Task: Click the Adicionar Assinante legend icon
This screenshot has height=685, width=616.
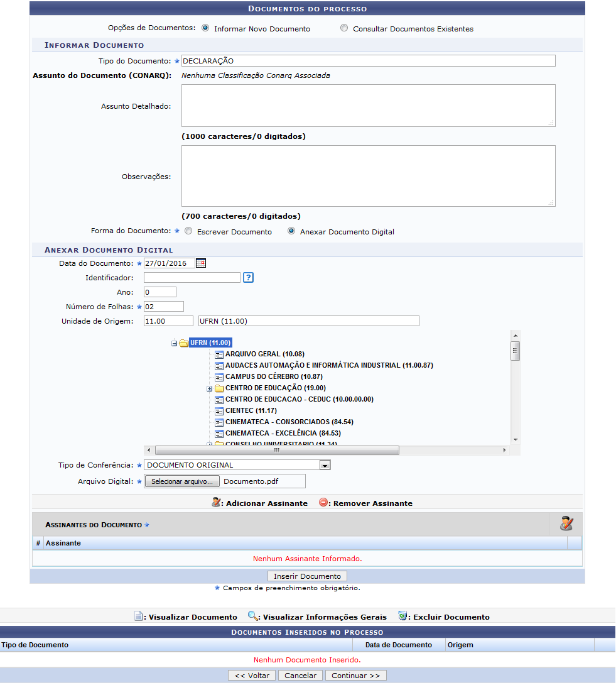Action: pos(215,502)
